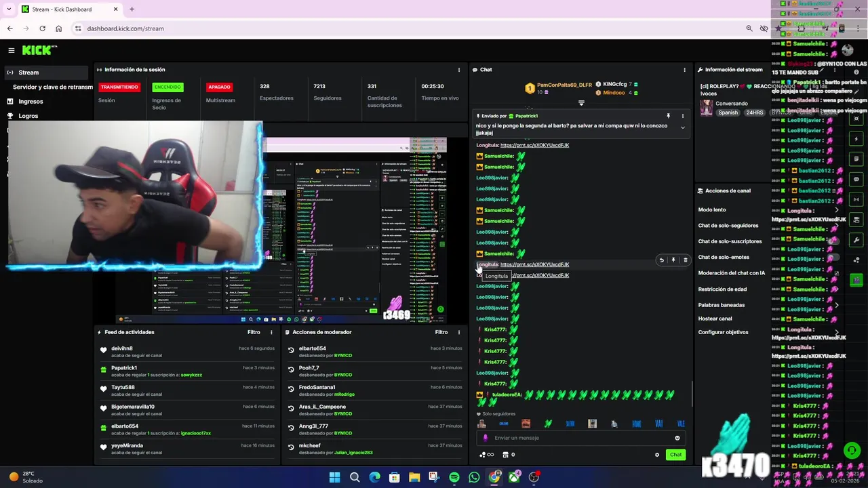This screenshot has height=488, width=868.
Task: Open Servidor y clave de retransmisión
Action: 53,87
